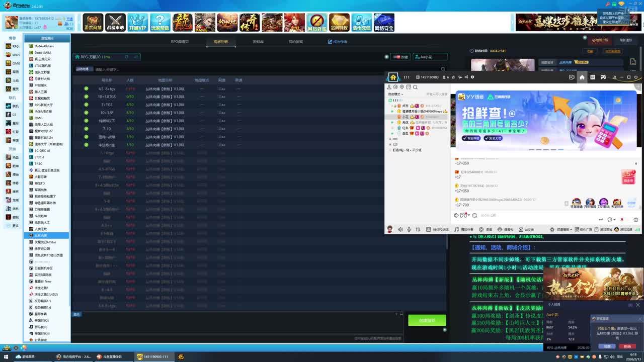Click the 成为作者 link
644x362 pixels.
coord(338,42)
